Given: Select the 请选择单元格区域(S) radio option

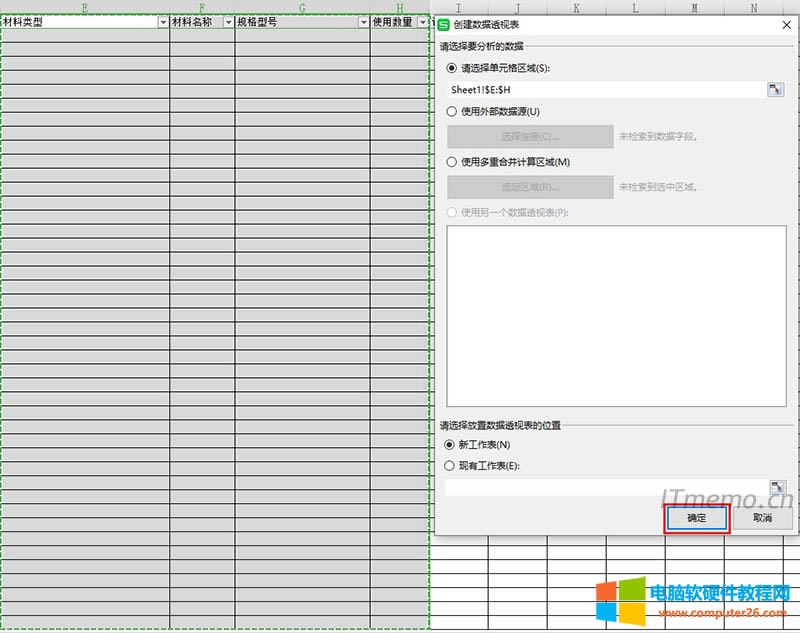Looking at the screenshot, I should pyautogui.click(x=452, y=69).
